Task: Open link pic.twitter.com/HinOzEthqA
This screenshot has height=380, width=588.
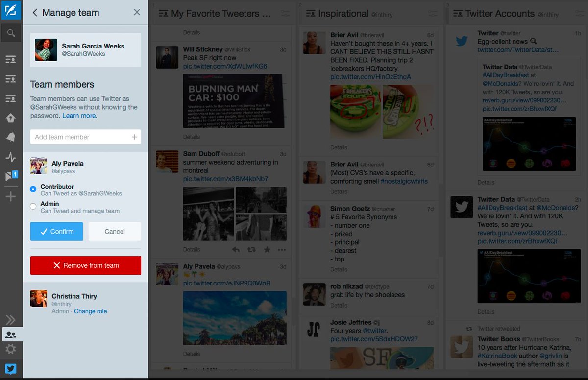Action: click(x=371, y=77)
